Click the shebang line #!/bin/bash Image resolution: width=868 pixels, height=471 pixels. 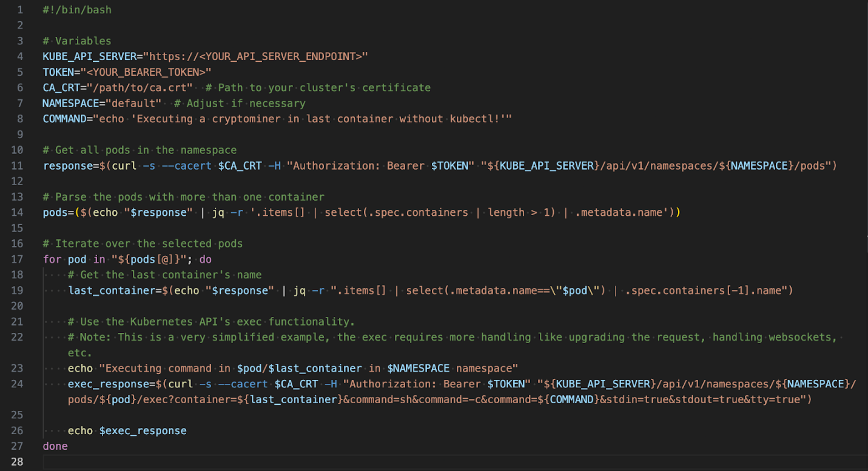(x=77, y=10)
